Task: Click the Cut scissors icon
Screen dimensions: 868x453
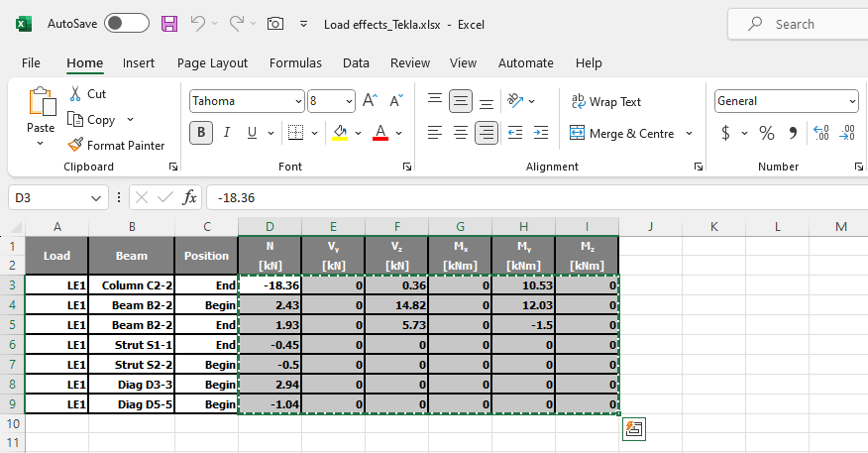Action: click(x=75, y=94)
